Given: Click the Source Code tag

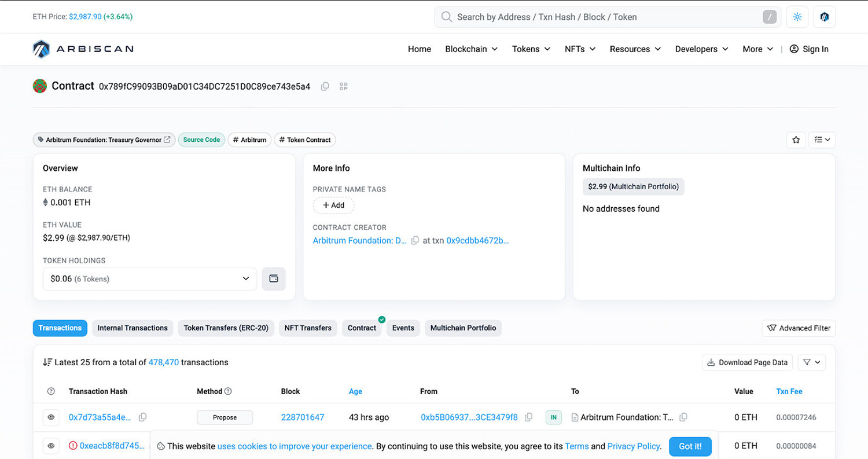Looking at the screenshot, I should point(201,139).
